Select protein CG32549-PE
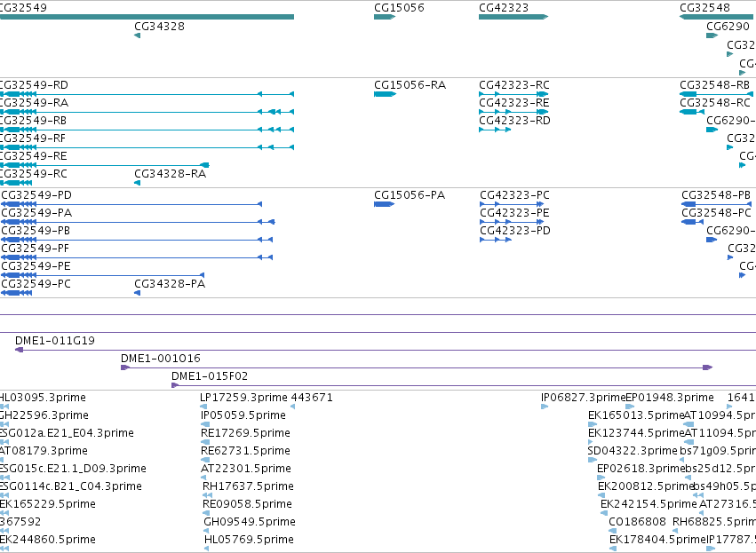This screenshot has height=553, width=756. pos(103,275)
